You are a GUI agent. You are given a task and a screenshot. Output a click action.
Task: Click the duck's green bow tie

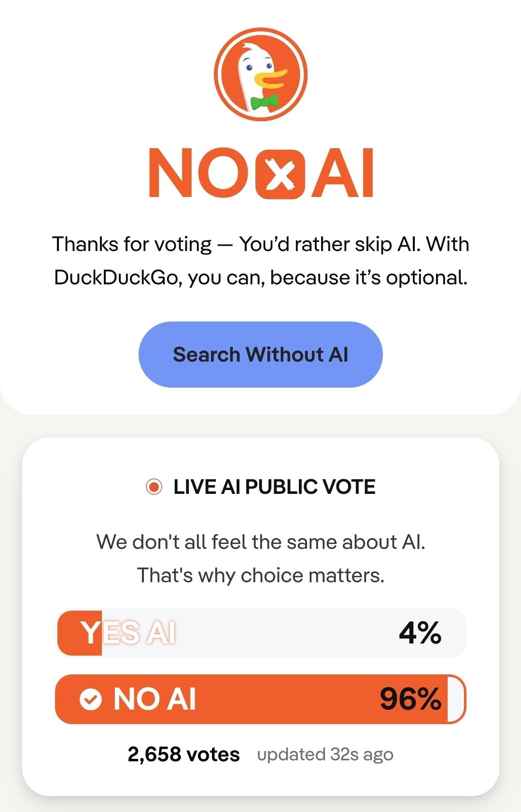pos(264,101)
